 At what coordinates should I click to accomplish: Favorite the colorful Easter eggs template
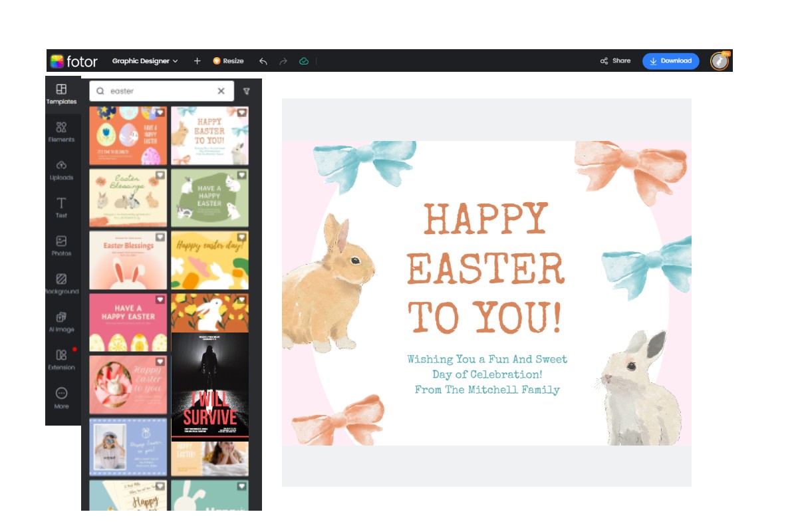160,113
